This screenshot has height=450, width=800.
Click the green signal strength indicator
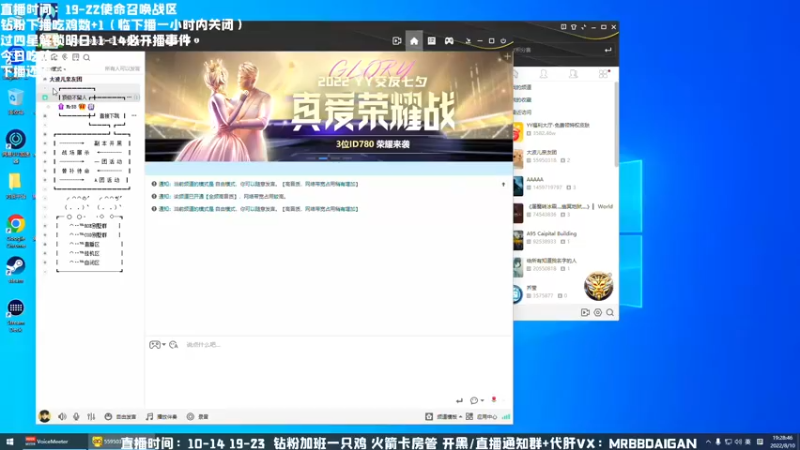pyautogui.click(x=506, y=417)
